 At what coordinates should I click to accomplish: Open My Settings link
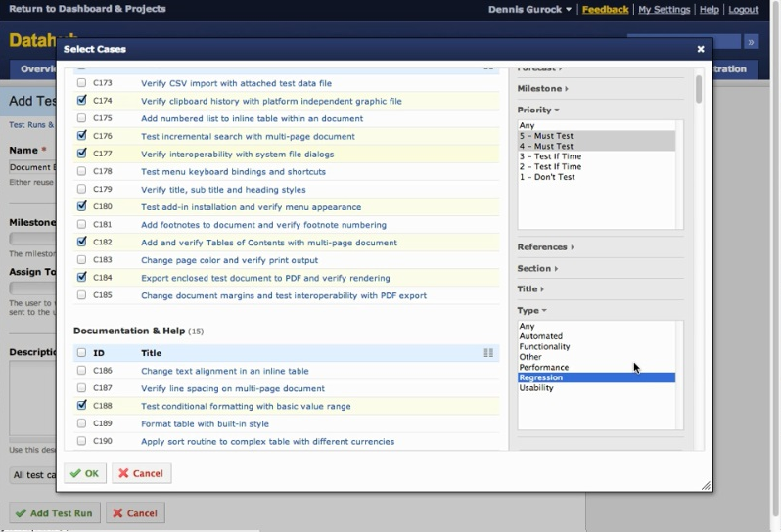tap(664, 10)
